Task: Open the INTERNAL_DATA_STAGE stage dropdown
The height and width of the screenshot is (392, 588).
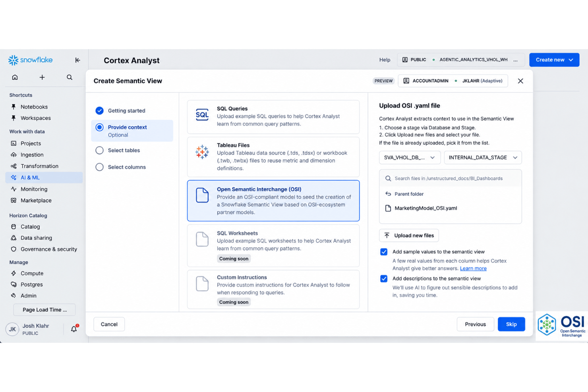Action: point(483,158)
